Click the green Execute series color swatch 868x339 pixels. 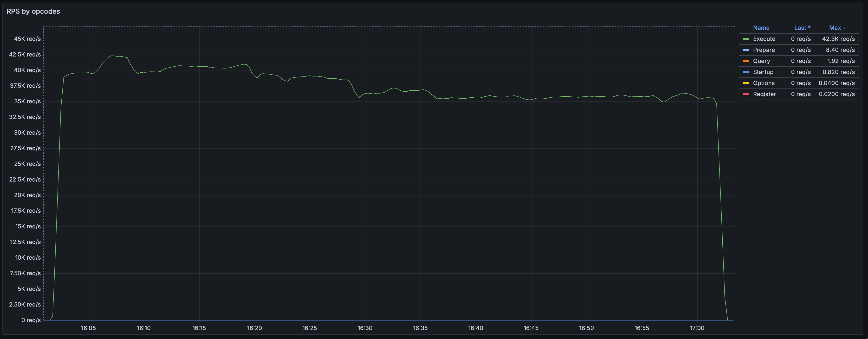(746, 39)
